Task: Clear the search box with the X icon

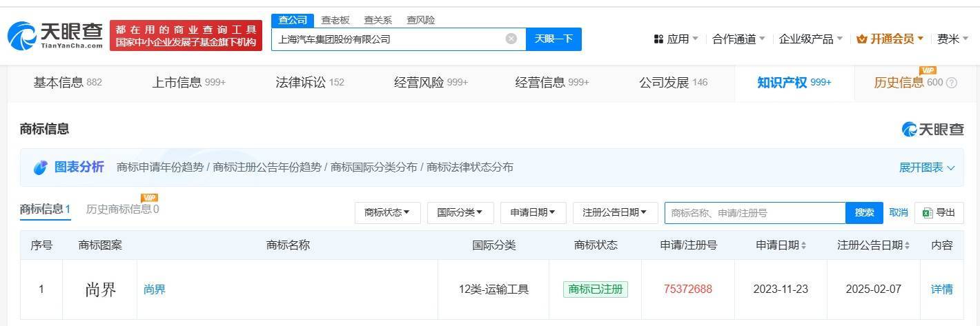Action: click(511, 39)
